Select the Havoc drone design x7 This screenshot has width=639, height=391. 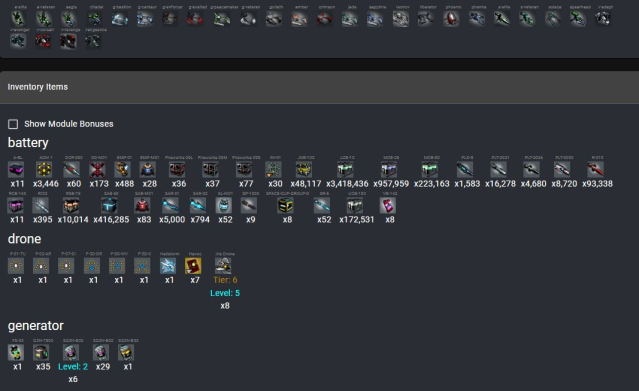pos(193,266)
